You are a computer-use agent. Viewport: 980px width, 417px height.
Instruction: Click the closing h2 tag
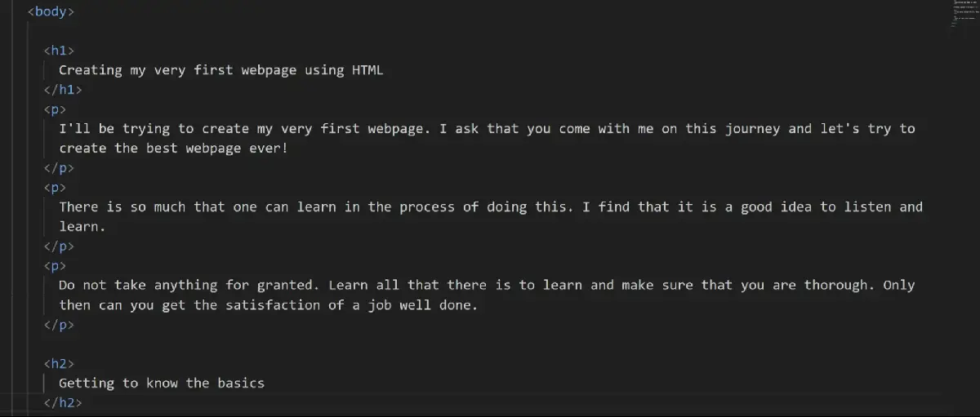63,403
